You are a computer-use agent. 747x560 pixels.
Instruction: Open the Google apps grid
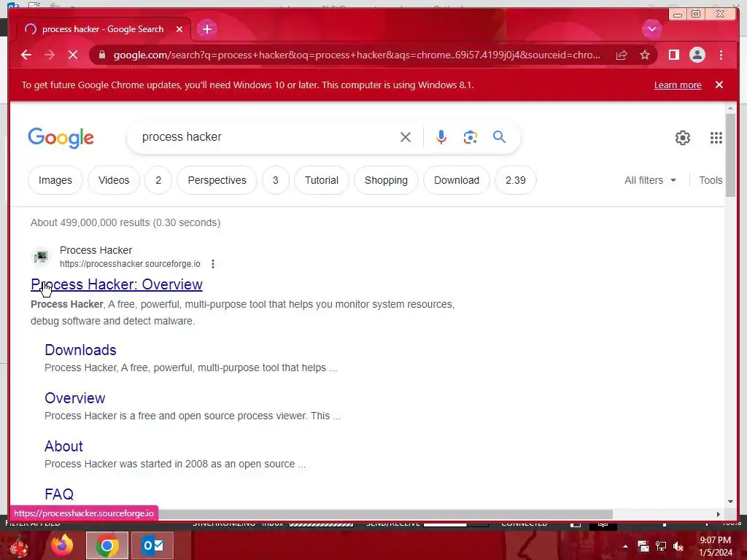716,138
